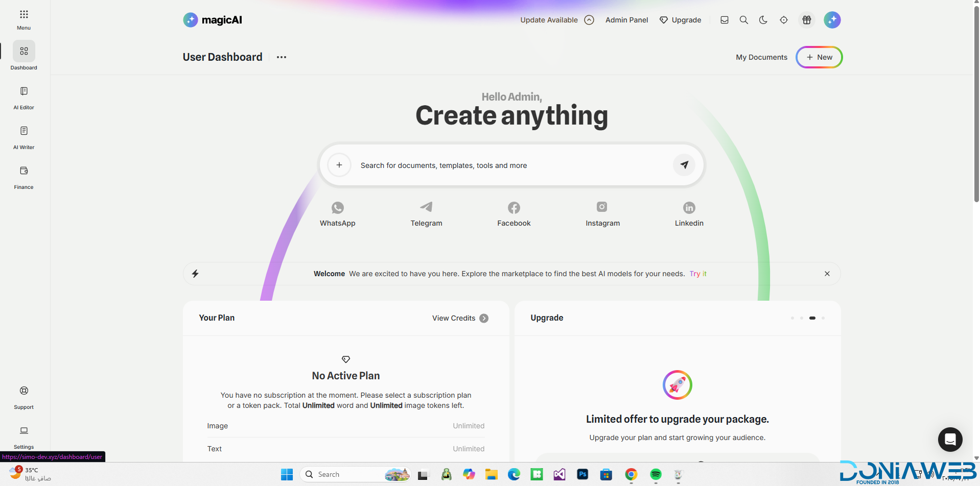
Task: Follow the View Credits link
Action: coord(460,318)
